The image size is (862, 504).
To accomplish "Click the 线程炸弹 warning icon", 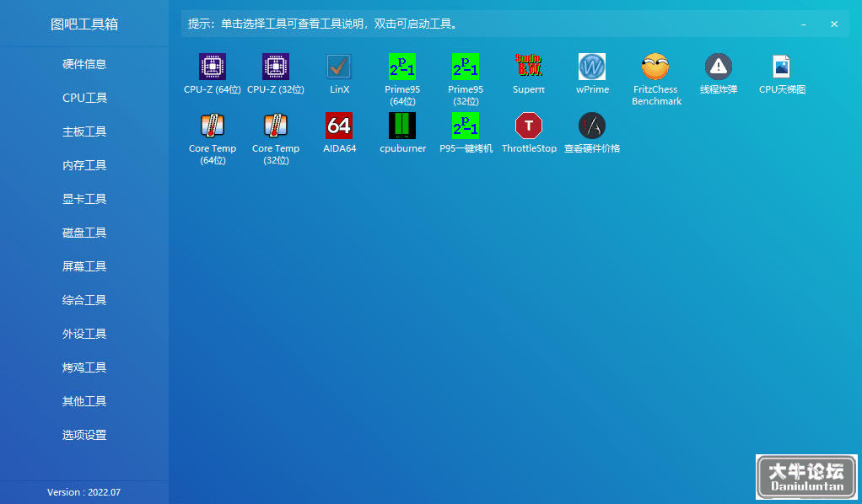I will click(x=719, y=67).
